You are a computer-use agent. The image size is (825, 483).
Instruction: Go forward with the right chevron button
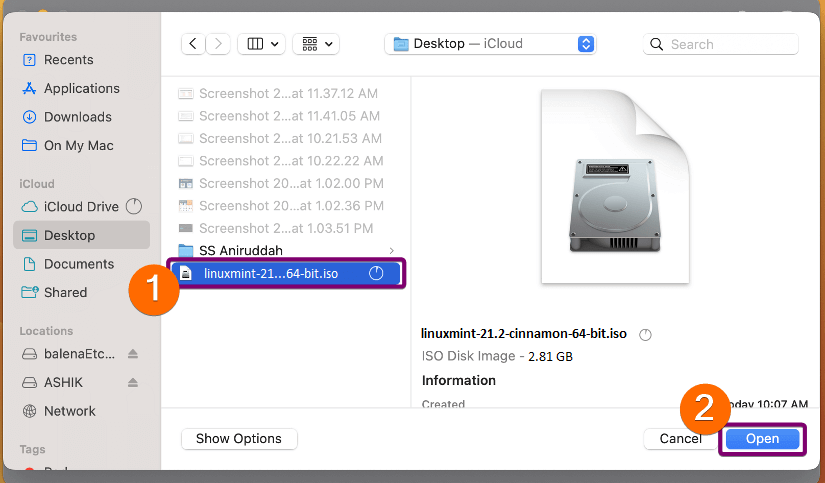218,44
